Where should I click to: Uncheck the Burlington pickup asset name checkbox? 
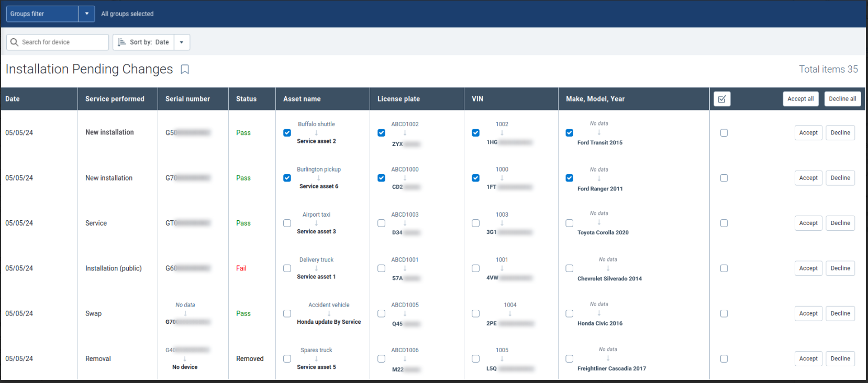(x=287, y=178)
